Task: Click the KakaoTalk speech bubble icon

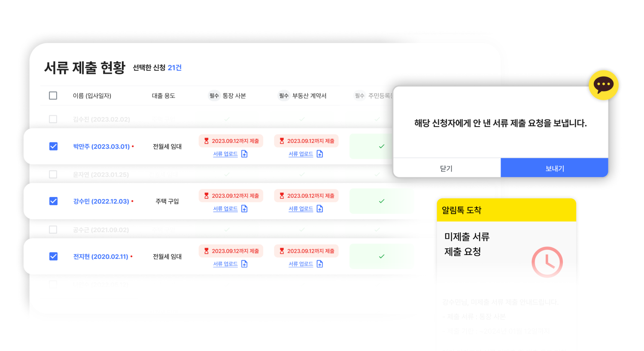Action: [603, 85]
